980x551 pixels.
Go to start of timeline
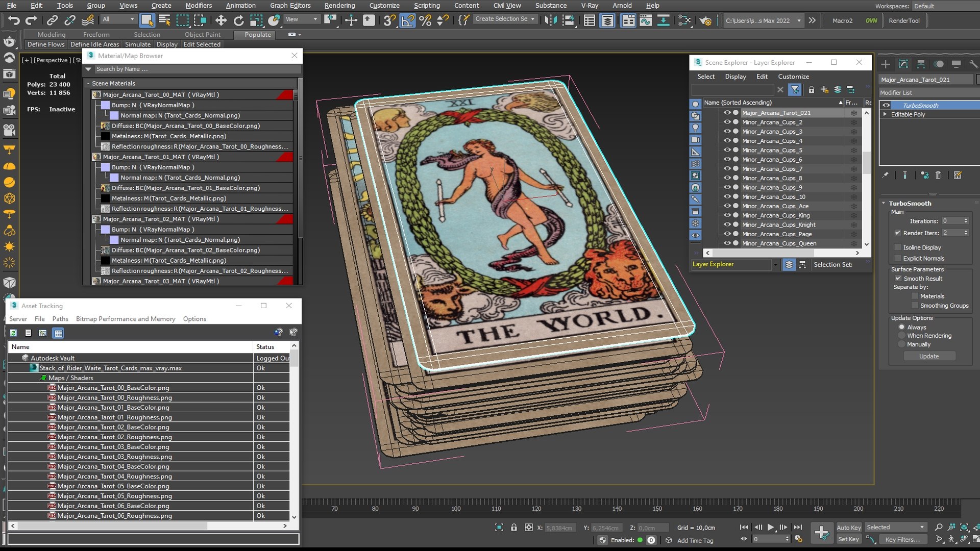(744, 528)
